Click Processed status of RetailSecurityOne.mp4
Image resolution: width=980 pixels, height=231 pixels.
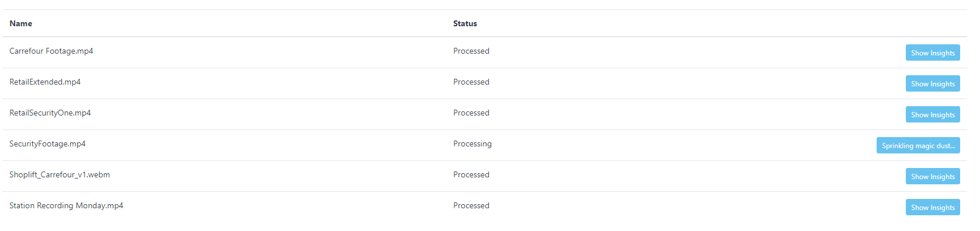tap(471, 113)
